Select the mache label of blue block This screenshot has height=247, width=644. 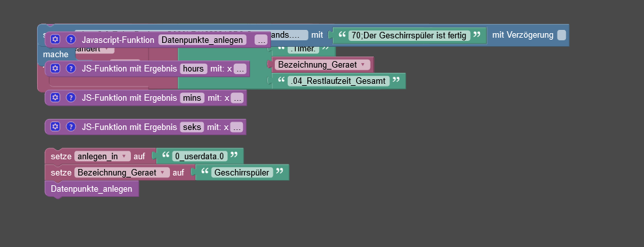tap(56, 54)
